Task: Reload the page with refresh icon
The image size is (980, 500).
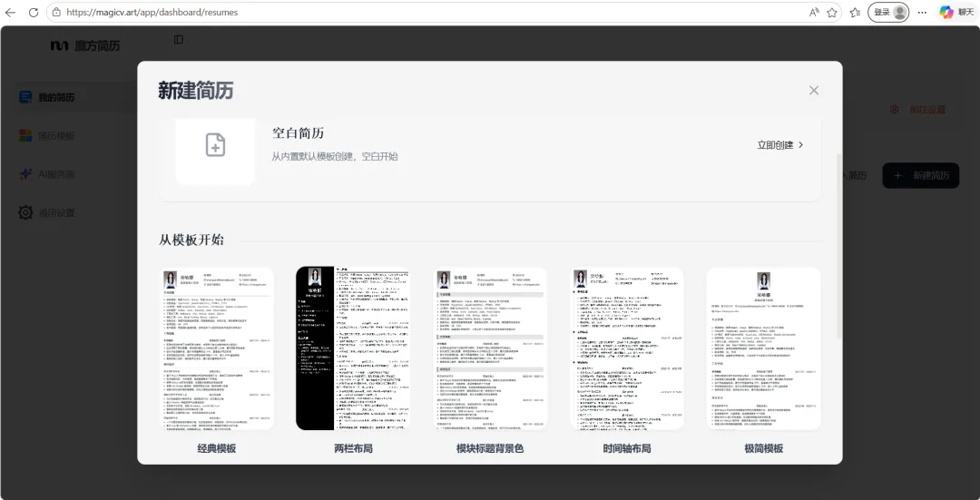Action: (34, 12)
